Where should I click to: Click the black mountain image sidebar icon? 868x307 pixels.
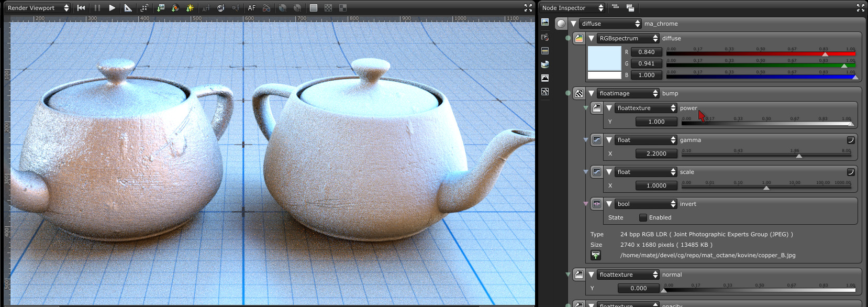pos(545,78)
